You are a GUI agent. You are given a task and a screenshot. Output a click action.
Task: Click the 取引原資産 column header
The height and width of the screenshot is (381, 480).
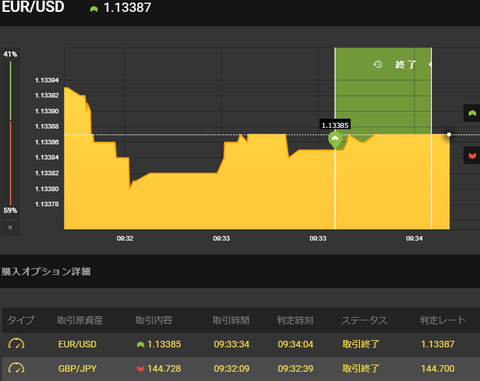point(80,320)
